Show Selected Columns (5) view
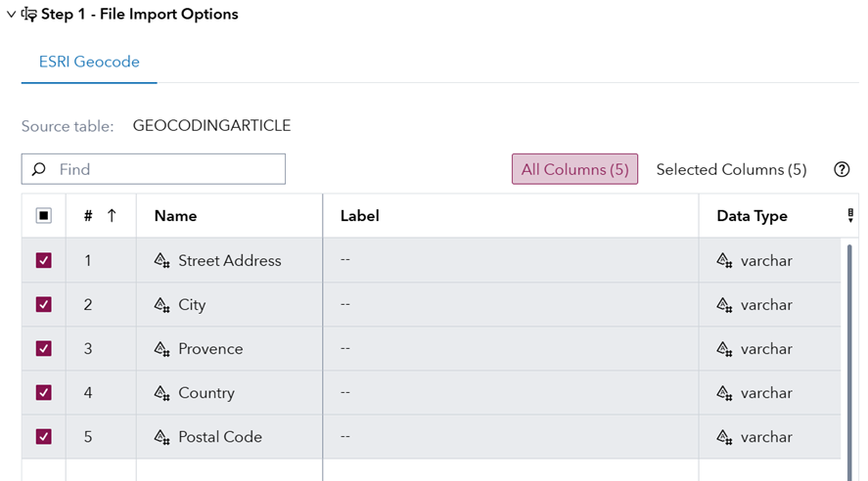The image size is (868, 481). pyautogui.click(x=731, y=169)
